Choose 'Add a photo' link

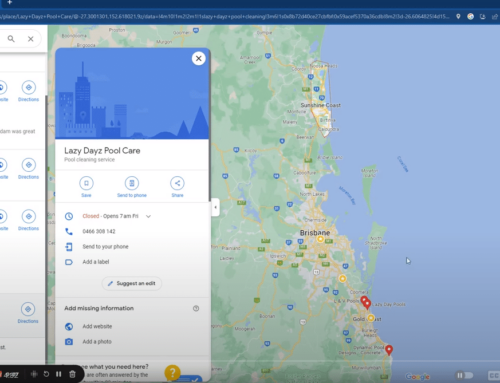(x=97, y=342)
